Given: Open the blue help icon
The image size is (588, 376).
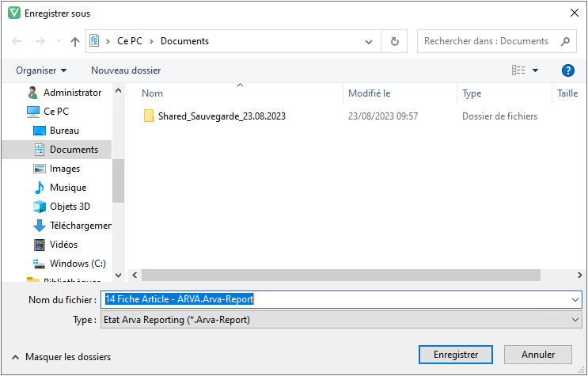Looking at the screenshot, I should pos(567,70).
